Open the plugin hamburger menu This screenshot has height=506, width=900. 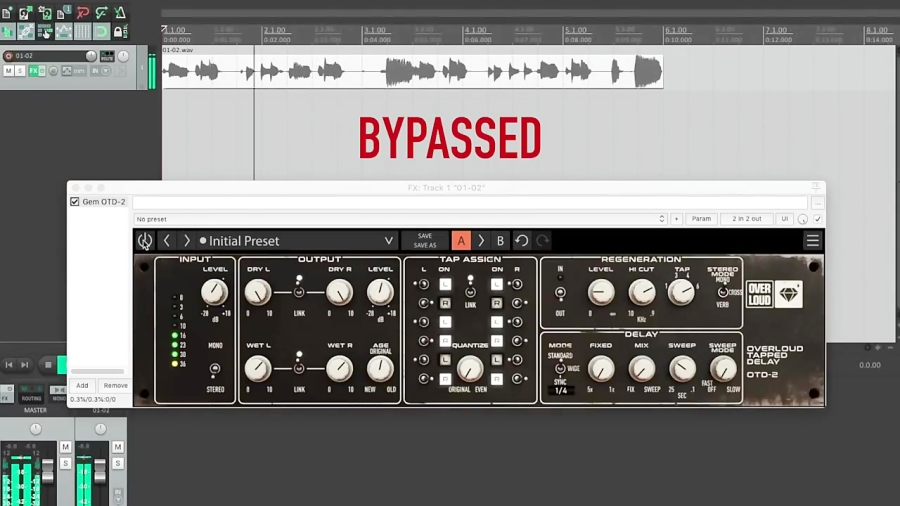click(x=813, y=241)
